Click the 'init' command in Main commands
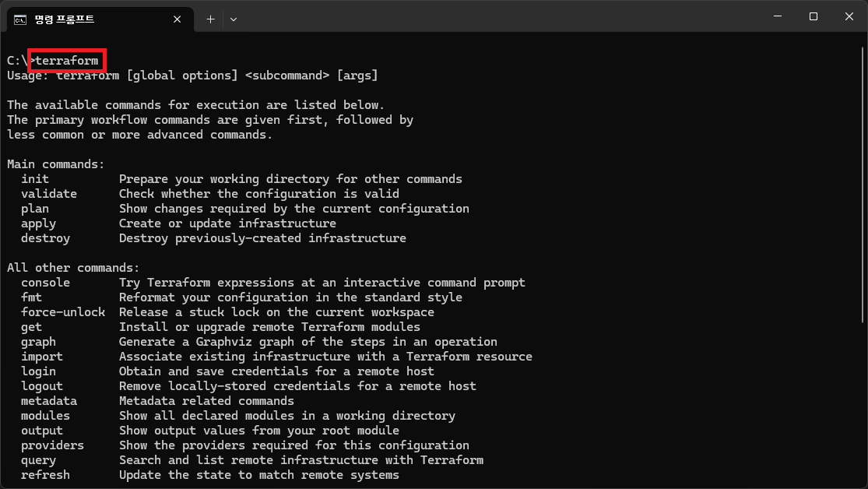The height and width of the screenshot is (489, 868). tap(35, 179)
